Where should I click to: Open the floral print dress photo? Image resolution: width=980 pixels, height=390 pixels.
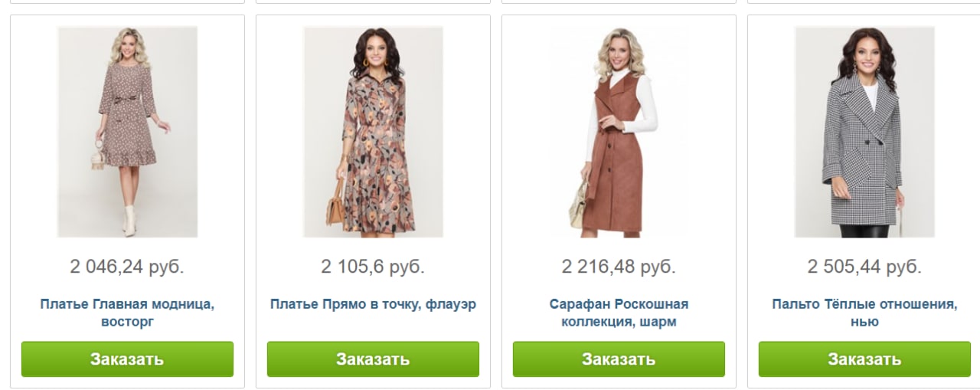point(373,132)
